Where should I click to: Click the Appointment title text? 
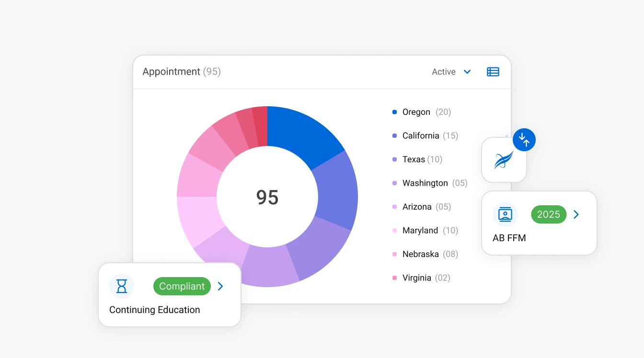(172, 72)
